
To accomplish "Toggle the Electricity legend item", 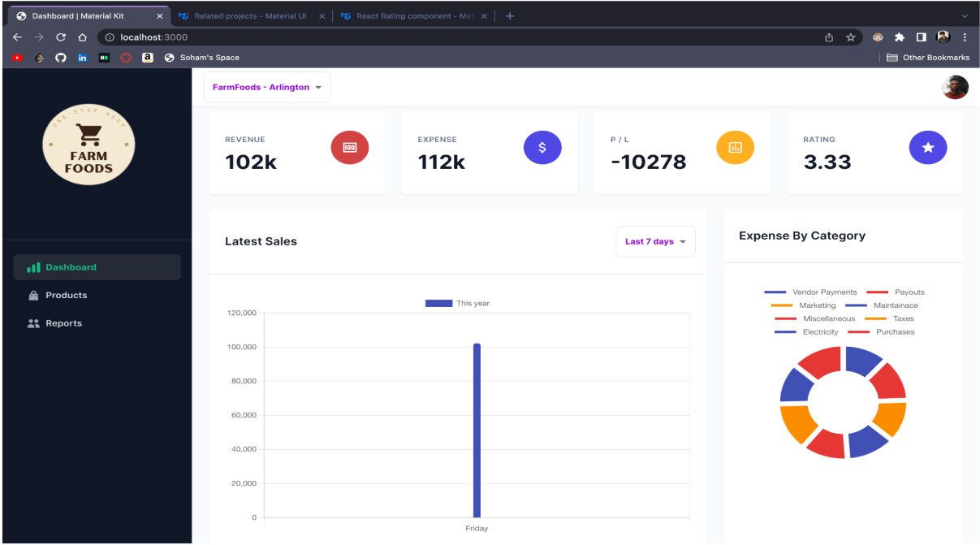I will (806, 331).
